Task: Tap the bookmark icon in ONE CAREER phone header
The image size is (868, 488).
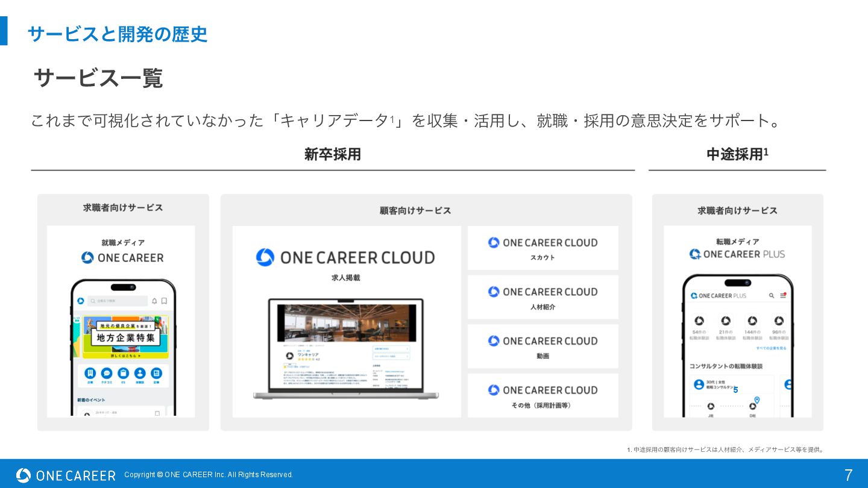Action: click(x=164, y=301)
